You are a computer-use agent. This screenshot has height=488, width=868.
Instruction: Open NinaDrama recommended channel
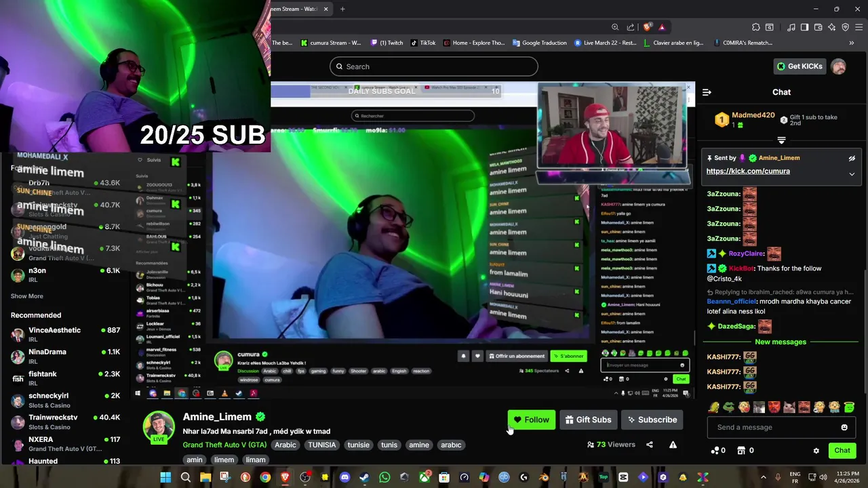click(66, 357)
